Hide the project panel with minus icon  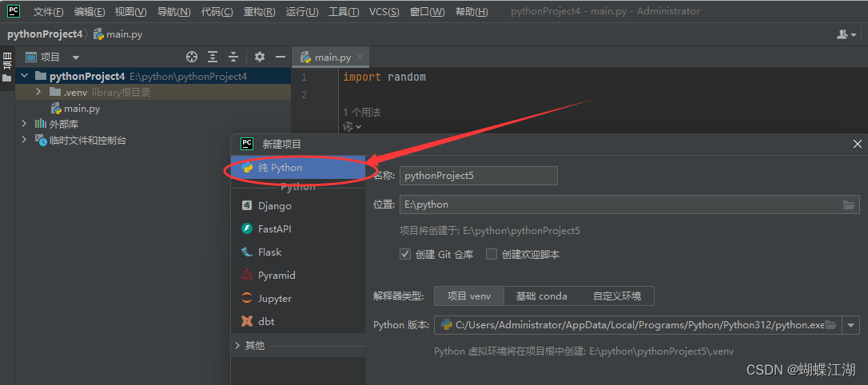click(281, 57)
